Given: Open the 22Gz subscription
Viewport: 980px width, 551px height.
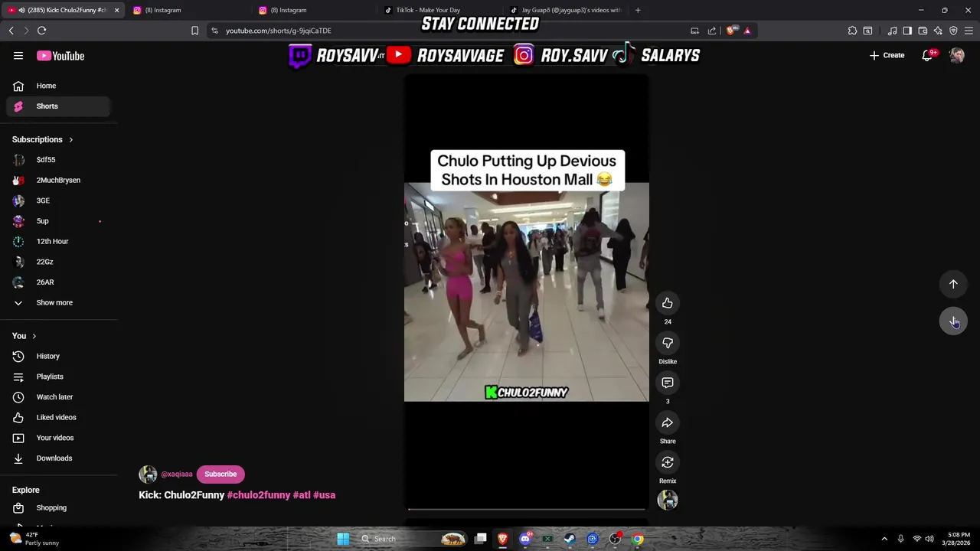Looking at the screenshot, I should point(58,262).
